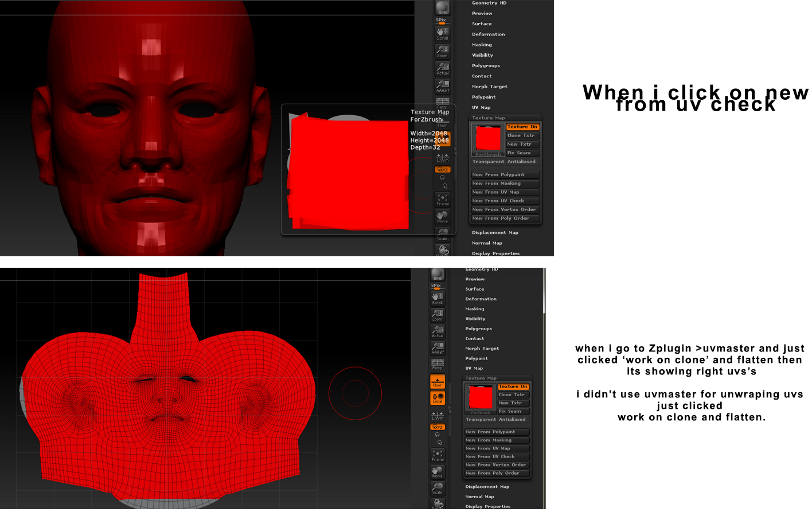Toggle L.Sym local symmetry in the lower screenshot
The width and height of the screenshot is (812, 516).
(438, 415)
